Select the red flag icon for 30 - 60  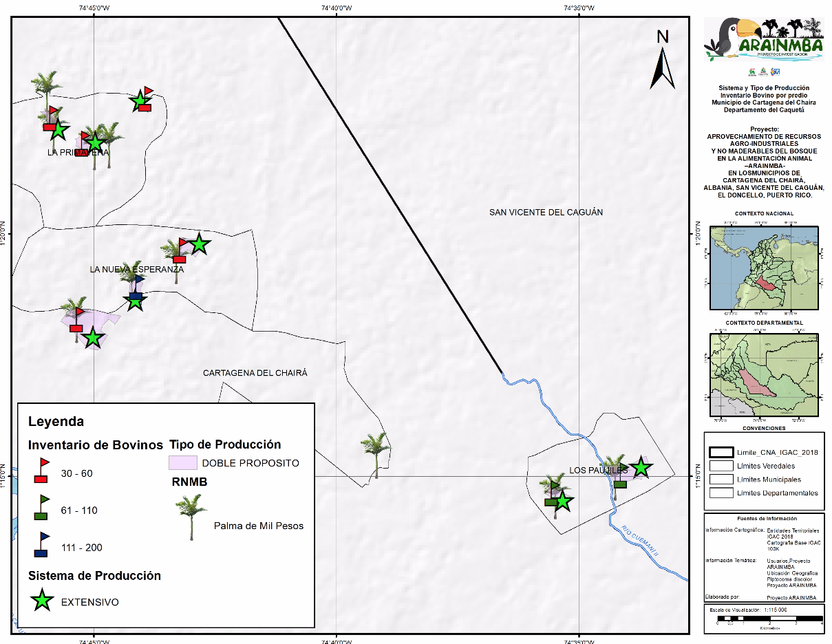click(x=41, y=470)
